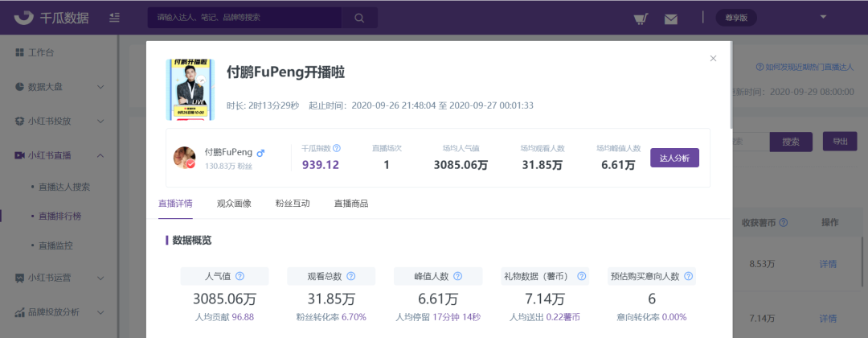Switch to the 粉丝互动 tab
868x338 pixels.
click(293, 204)
